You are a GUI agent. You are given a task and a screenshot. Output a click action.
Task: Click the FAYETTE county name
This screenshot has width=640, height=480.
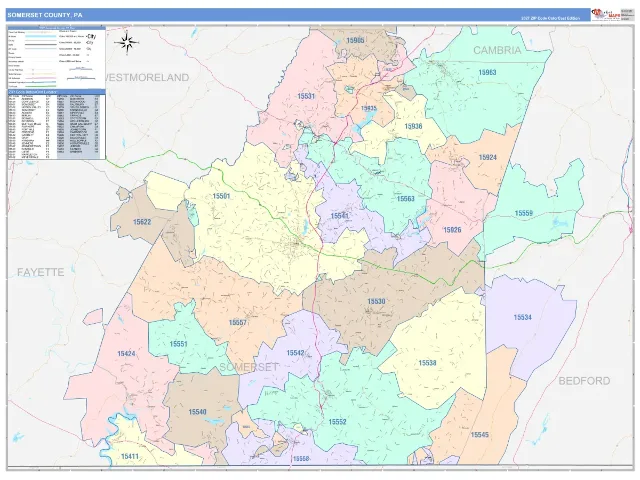pos(40,272)
